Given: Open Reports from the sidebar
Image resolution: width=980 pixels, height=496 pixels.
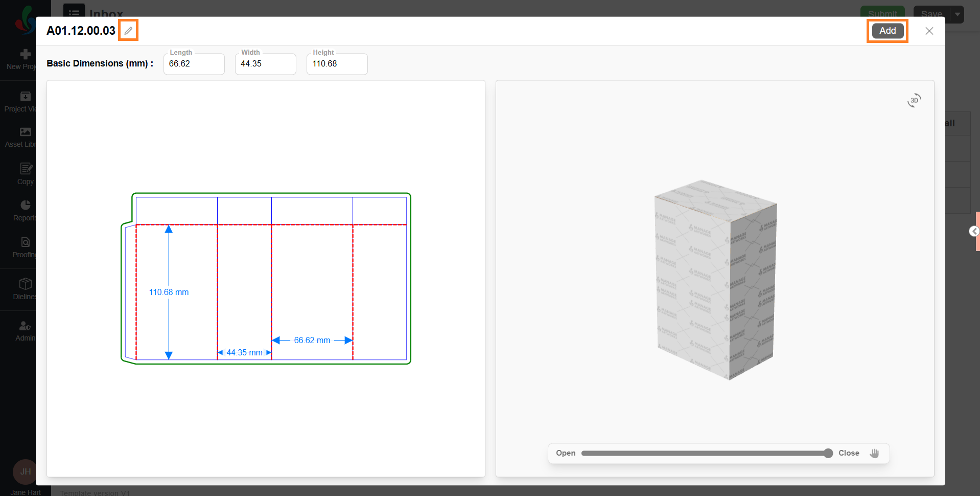Looking at the screenshot, I should 25,210.
